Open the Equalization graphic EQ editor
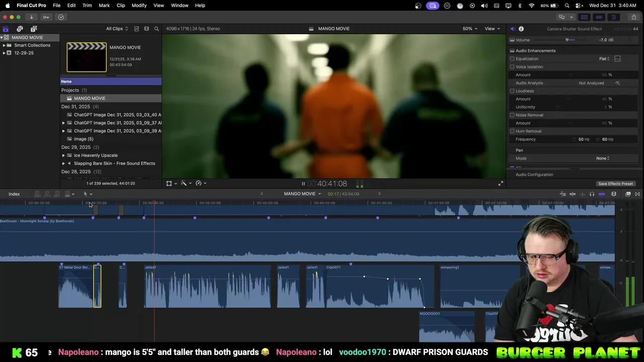 point(617,59)
